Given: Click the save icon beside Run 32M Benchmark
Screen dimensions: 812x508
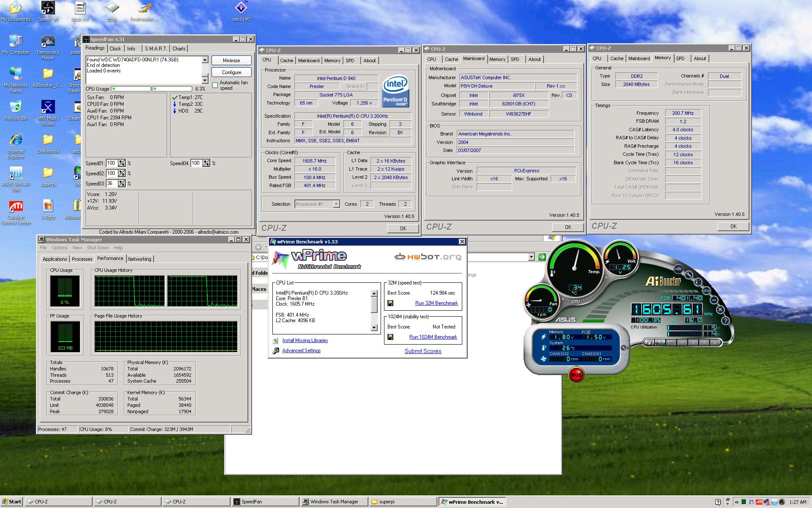Looking at the screenshot, I should pos(390,303).
